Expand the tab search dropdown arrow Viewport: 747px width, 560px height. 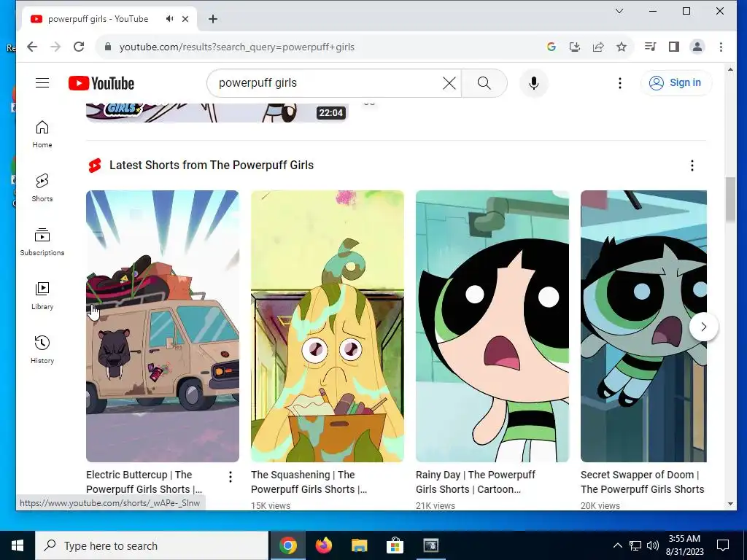tap(619, 11)
